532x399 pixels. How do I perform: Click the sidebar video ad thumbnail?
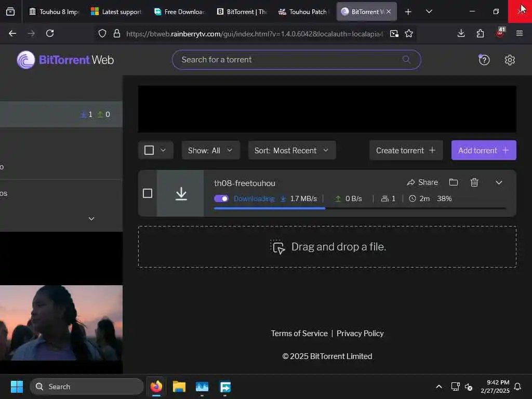tap(61, 323)
